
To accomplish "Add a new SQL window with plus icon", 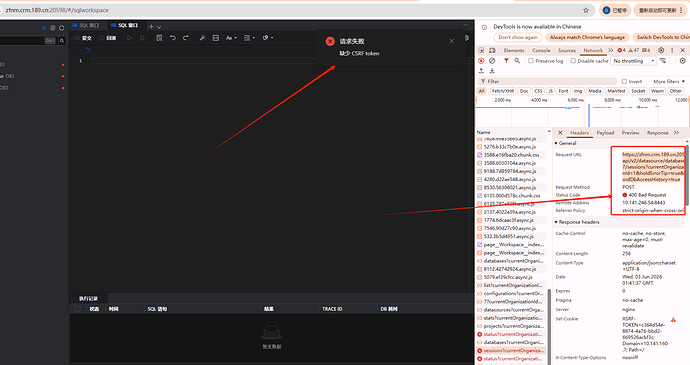I will (151, 26).
